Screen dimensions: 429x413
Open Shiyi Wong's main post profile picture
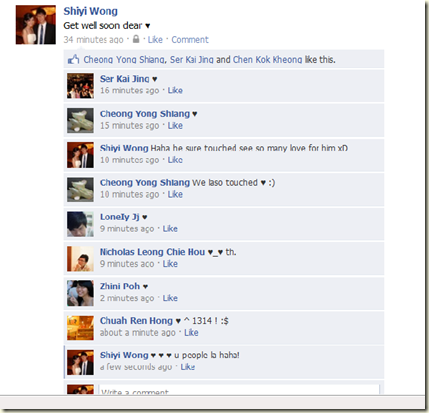pos(36,25)
